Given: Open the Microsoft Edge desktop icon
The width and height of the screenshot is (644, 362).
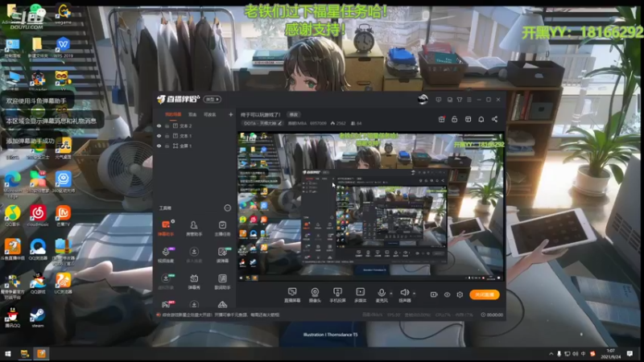Looking at the screenshot, I should [x=13, y=183].
